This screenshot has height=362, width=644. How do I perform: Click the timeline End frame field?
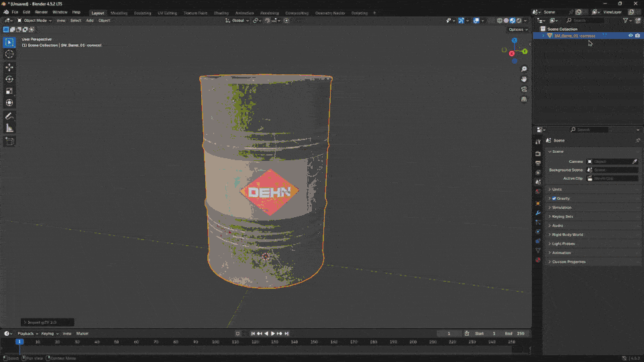[x=515, y=334]
